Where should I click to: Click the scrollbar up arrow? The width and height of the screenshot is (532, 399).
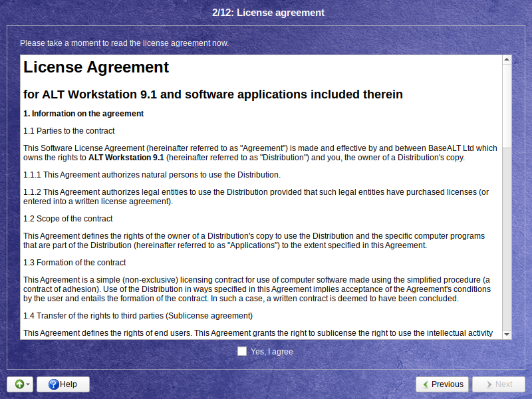coord(507,60)
